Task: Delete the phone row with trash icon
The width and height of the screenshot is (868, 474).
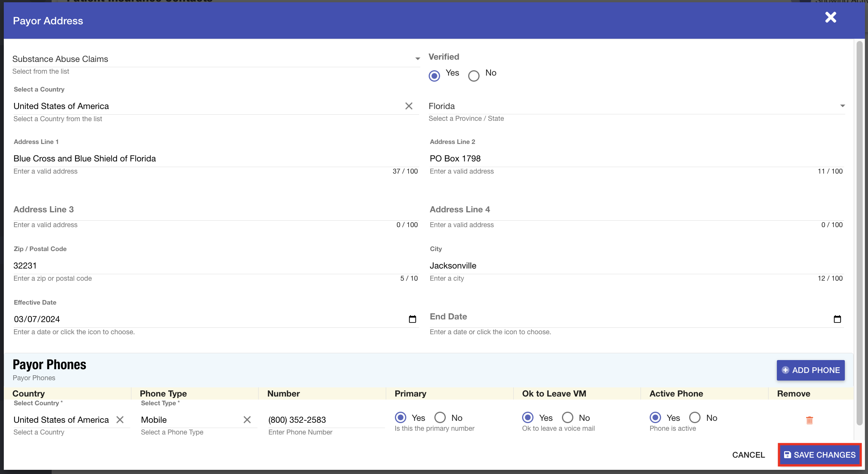Action: coord(809,420)
